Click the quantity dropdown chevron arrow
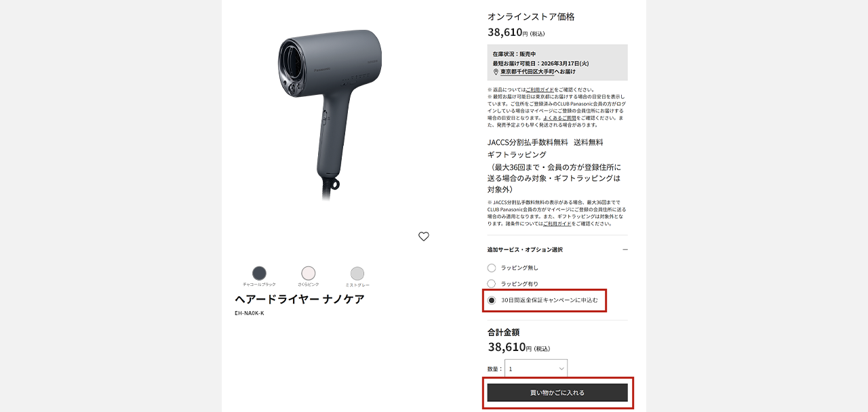868x412 pixels. 561,369
